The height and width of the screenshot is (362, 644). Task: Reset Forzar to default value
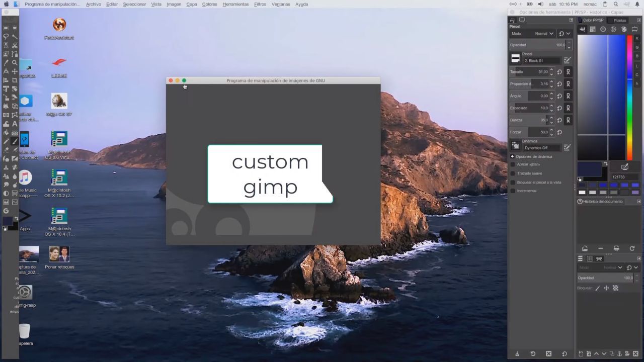point(559,132)
